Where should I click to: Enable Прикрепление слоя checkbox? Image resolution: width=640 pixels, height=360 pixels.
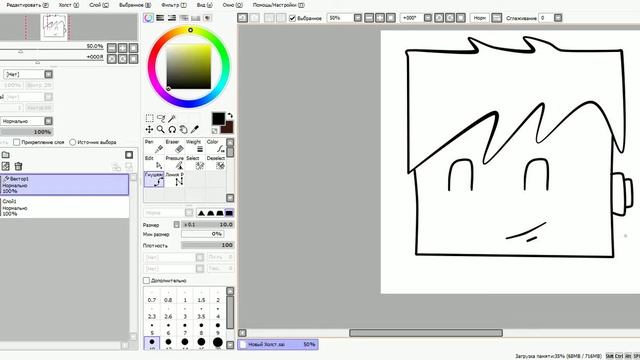pos(16,142)
